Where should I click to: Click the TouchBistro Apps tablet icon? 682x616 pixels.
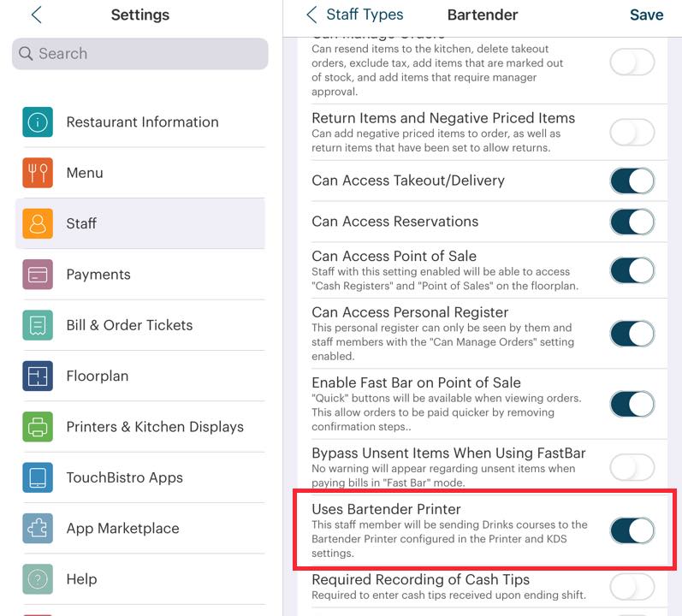pos(38,477)
